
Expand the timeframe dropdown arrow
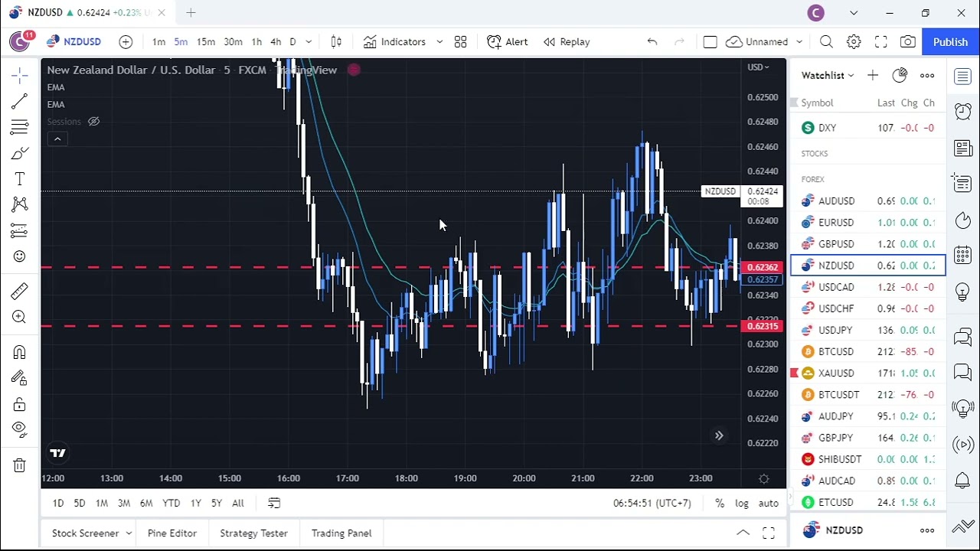(x=309, y=42)
